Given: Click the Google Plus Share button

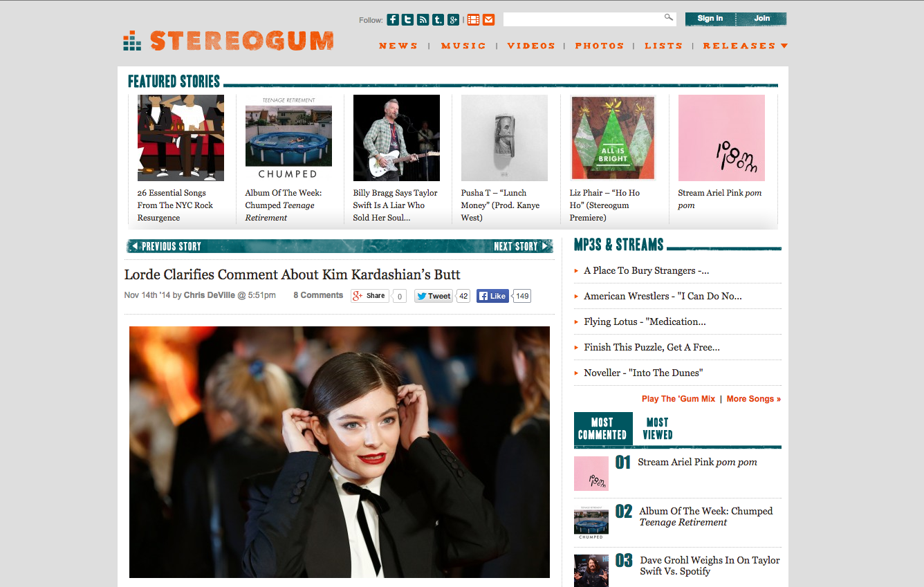Looking at the screenshot, I should click(369, 296).
